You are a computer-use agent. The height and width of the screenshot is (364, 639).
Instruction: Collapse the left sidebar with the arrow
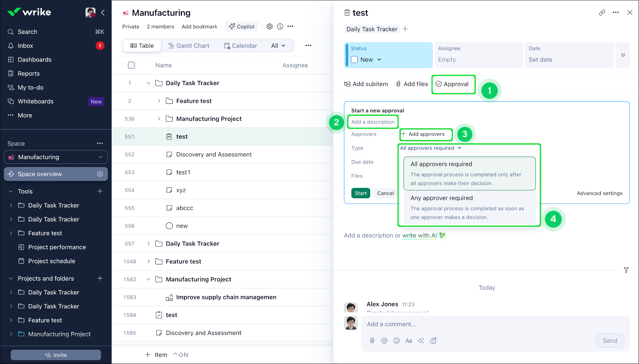[x=103, y=12]
